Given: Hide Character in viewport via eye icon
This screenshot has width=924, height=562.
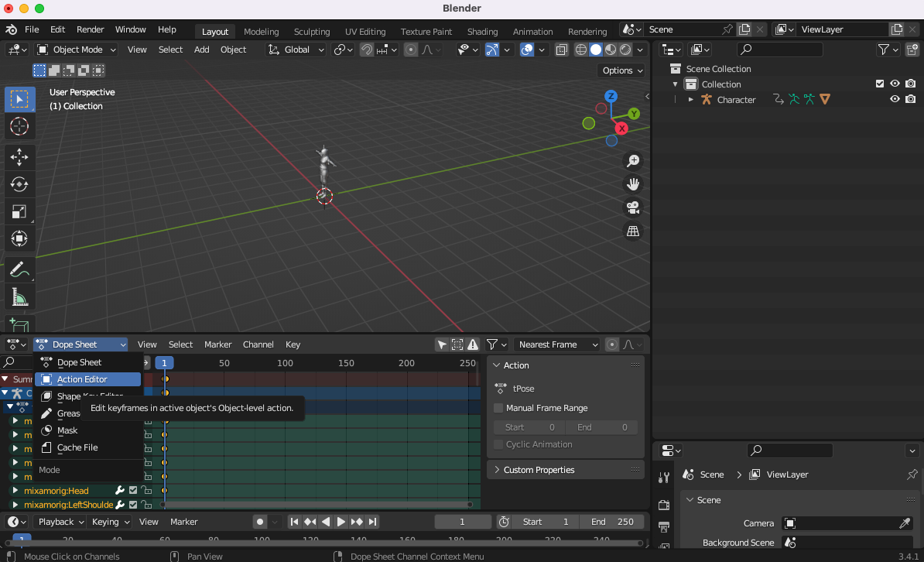Looking at the screenshot, I should (x=895, y=99).
